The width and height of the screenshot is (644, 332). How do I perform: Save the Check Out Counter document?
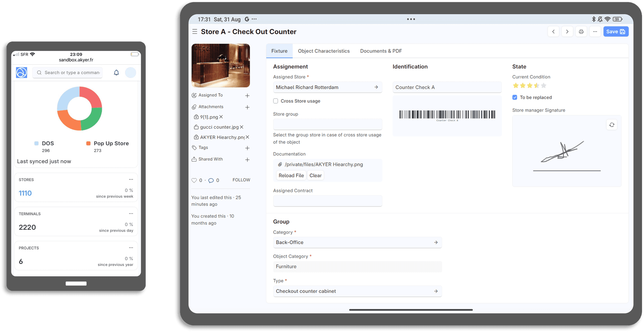click(616, 32)
